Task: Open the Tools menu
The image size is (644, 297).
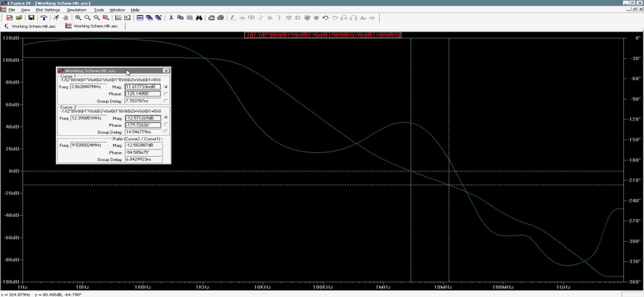Action: click(99, 10)
